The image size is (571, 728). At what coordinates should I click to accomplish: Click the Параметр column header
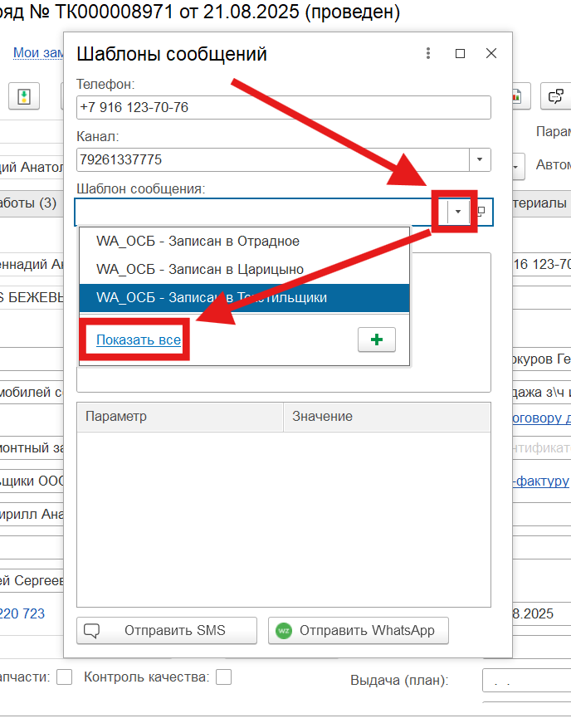(179, 417)
